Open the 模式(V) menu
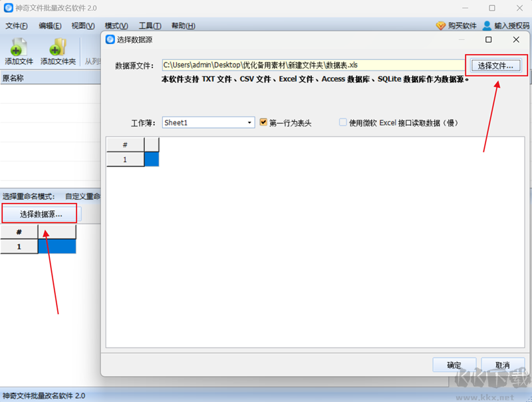The image size is (532, 402). pyautogui.click(x=116, y=26)
